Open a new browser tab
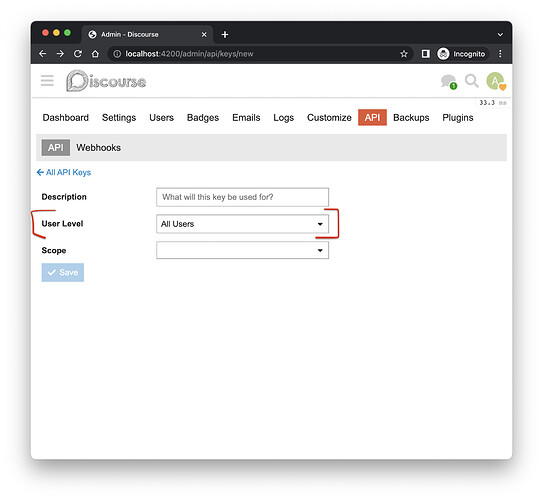This screenshot has width=543, height=500. [225, 35]
